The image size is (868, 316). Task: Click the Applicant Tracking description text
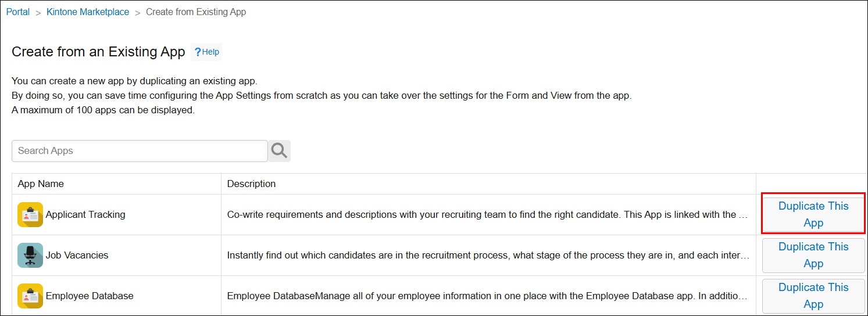point(487,214)
